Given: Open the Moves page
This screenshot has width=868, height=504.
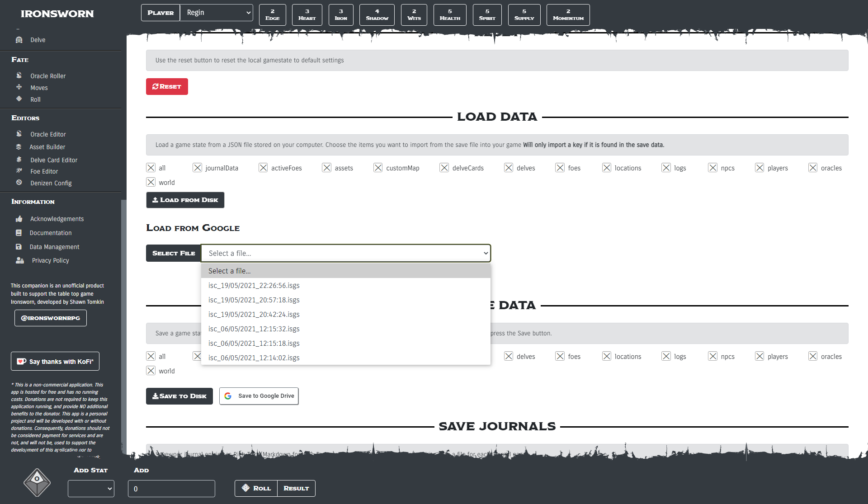Looking at the screenshot, I should coord(39,88).
